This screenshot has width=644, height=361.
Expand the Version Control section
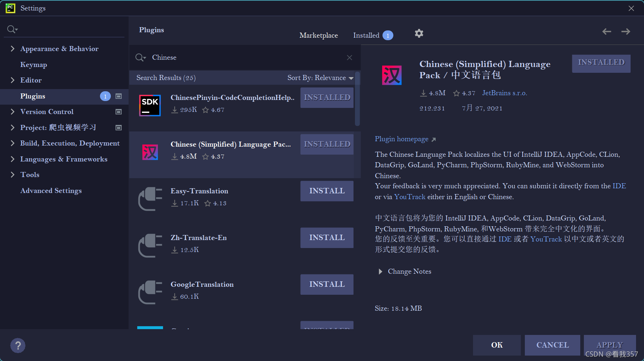click(13, 112)
